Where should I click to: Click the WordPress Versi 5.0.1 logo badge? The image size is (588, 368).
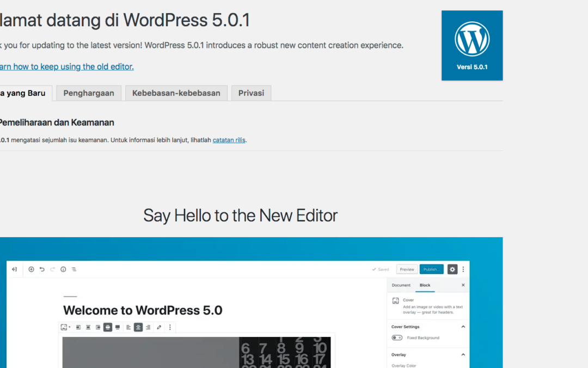pos(471,45)
